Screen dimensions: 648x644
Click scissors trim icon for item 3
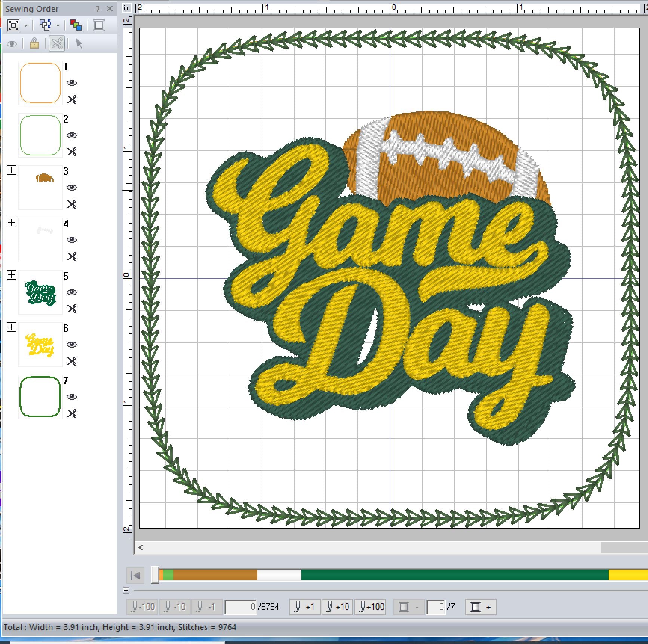coord(72,204)
